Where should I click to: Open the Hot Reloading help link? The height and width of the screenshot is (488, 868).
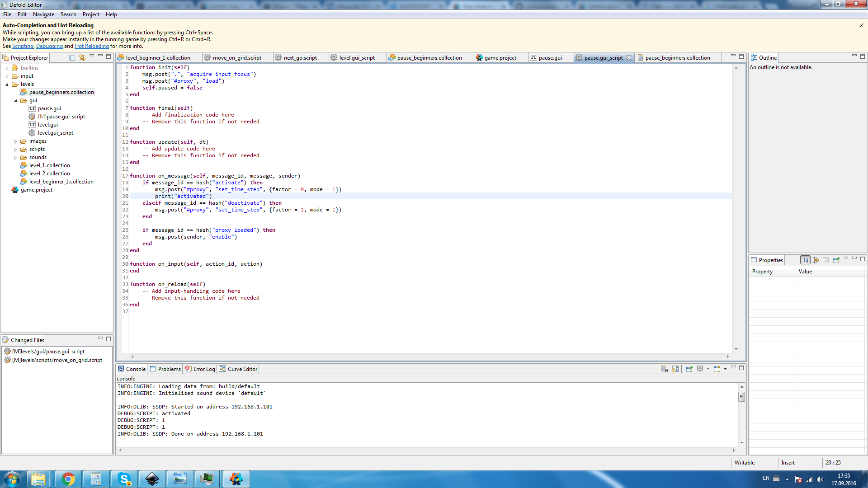click(92, 46)
